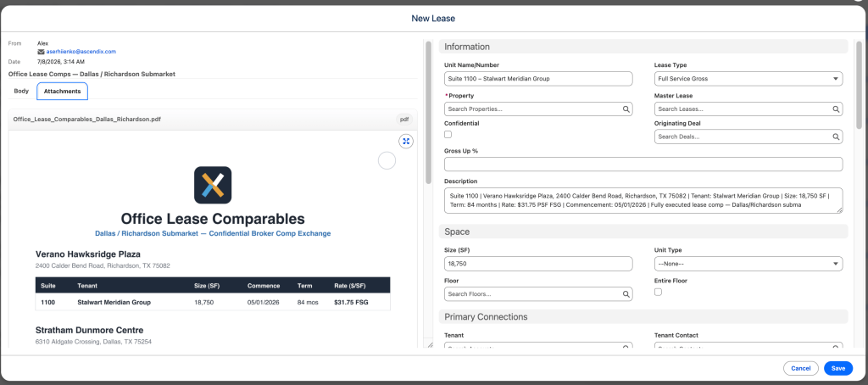
Task: Click the Dallas / Richardson Submarket subtitle
Action: tap(213, 234)
